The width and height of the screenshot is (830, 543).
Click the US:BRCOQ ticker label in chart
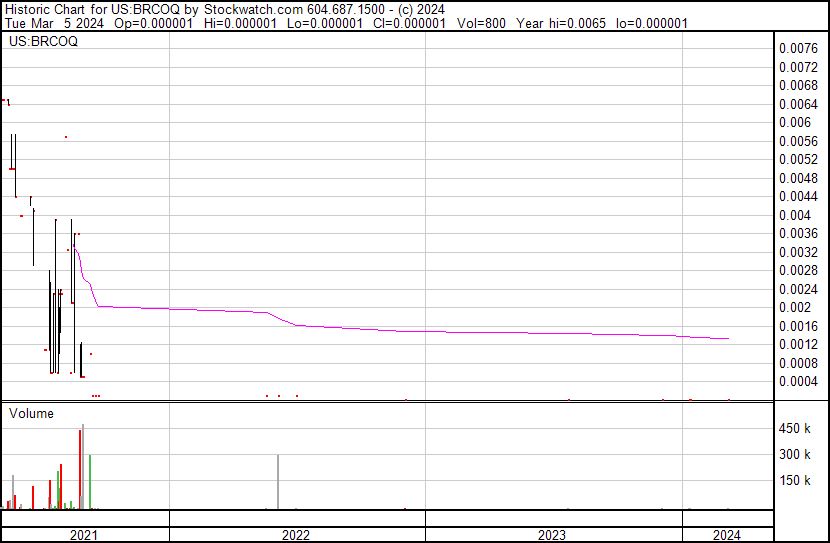(43, 42)
